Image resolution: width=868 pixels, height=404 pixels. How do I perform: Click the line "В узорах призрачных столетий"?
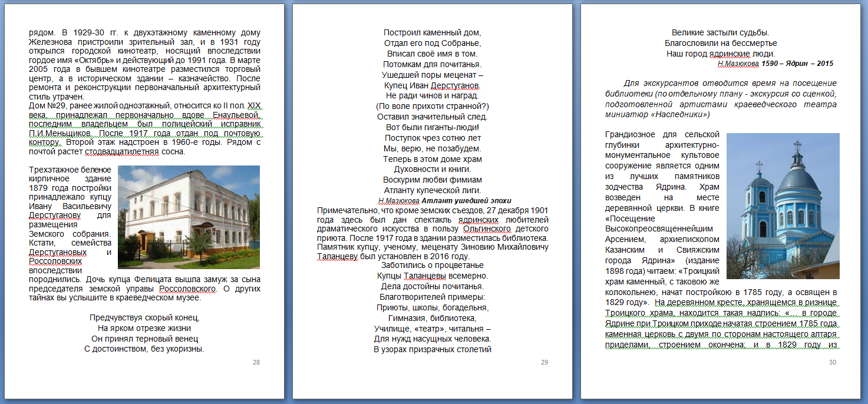(x=433, y=349)
